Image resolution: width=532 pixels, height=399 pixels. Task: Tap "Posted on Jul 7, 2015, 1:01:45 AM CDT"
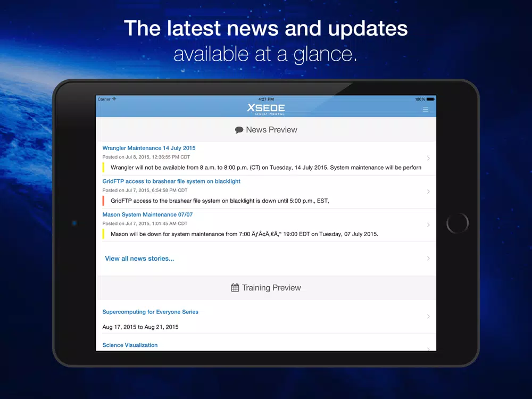(x=145, y=223)
